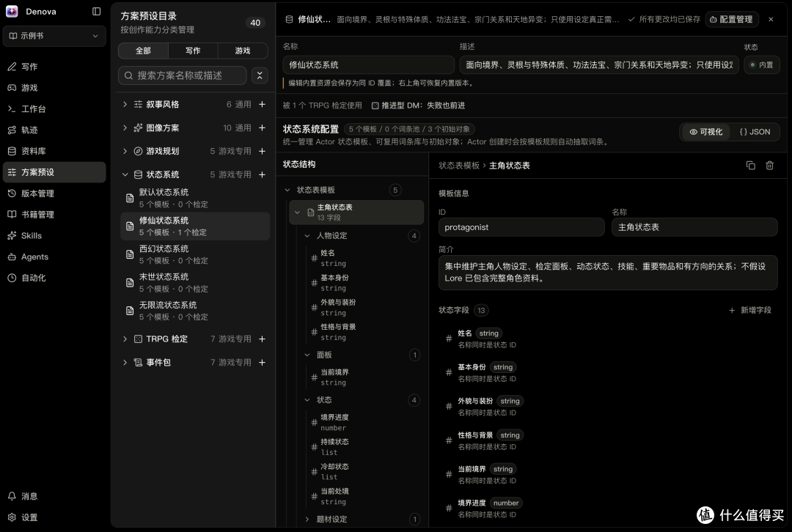
Task: Expand the 题材设定 group
Action: click(x=307, y=519)
